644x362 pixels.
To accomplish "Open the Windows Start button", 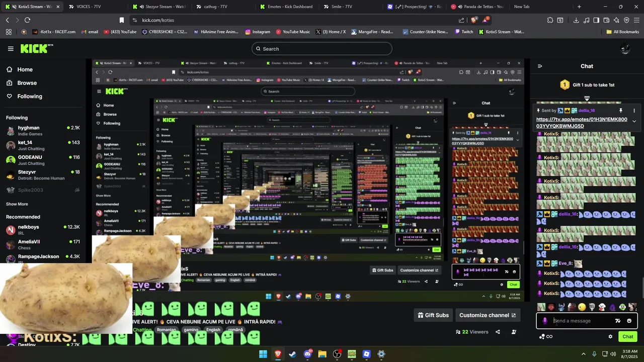I will click(x=263, y=354).
